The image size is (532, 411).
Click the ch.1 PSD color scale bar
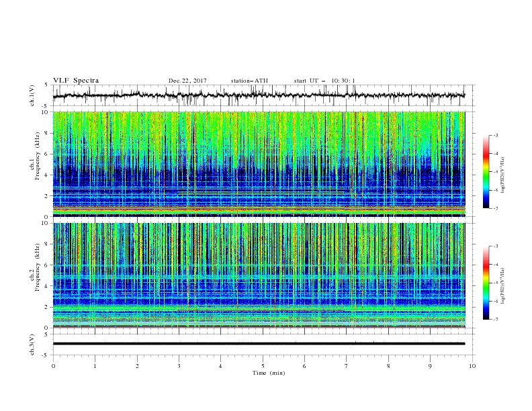pos(486,172)
